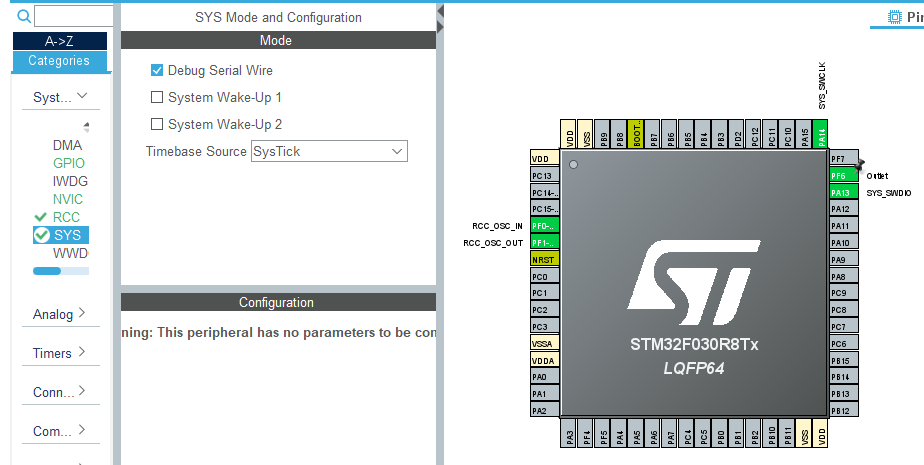
Task: Click the green PF6 pin
Action: pyautogui.click(x=843, y=175)
